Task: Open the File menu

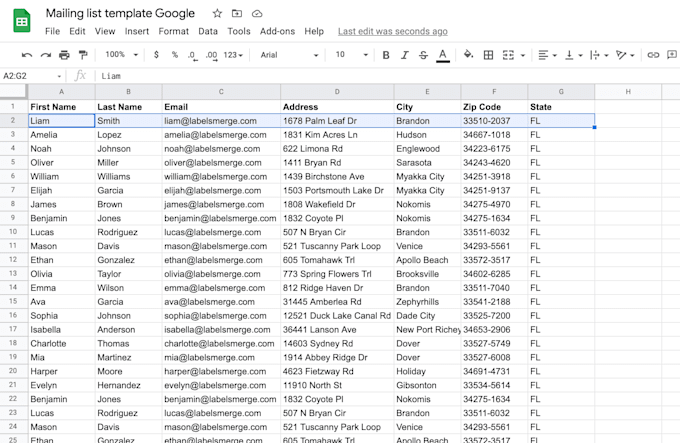Action: point(52,31)
